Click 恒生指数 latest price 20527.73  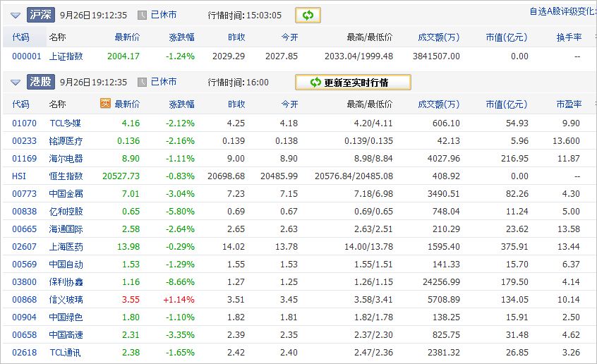(121, 176)
